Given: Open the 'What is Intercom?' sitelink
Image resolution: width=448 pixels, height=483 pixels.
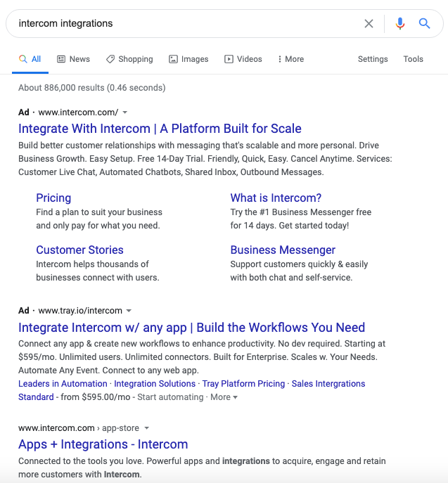Looking at the screenshot, I should (276, 198).
